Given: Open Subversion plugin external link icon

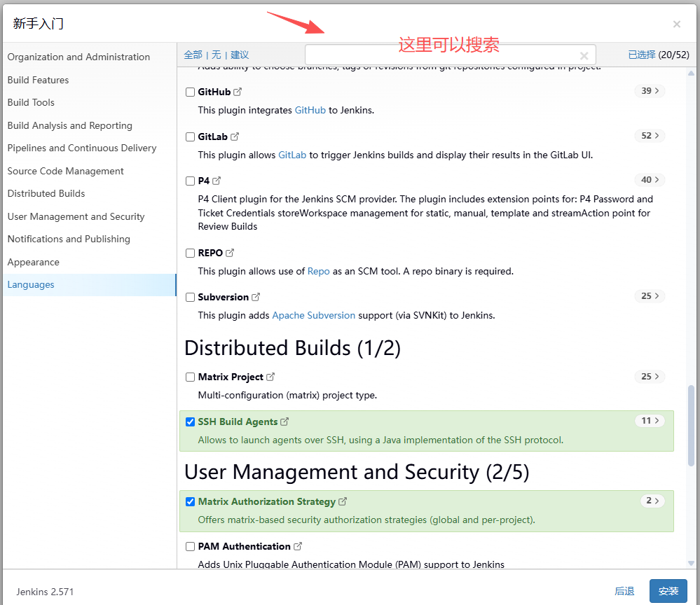Looking at the screenshot, I should 256,297.
